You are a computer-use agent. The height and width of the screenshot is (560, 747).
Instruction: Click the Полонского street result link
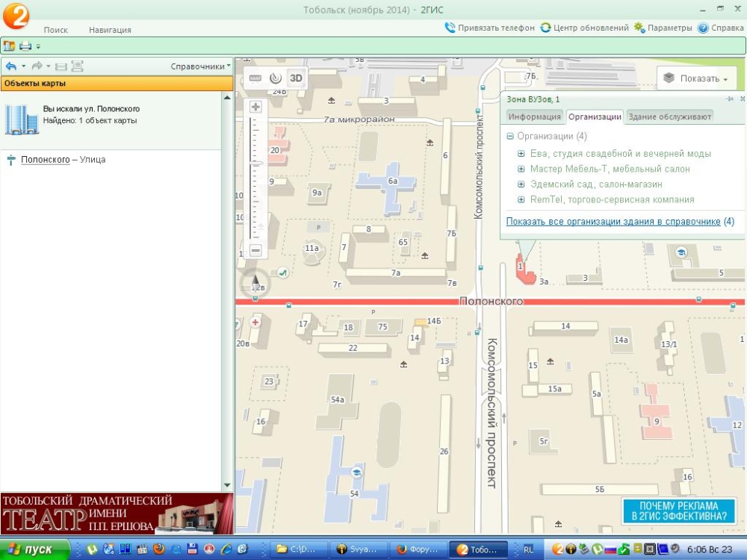(x=46, y=160)
